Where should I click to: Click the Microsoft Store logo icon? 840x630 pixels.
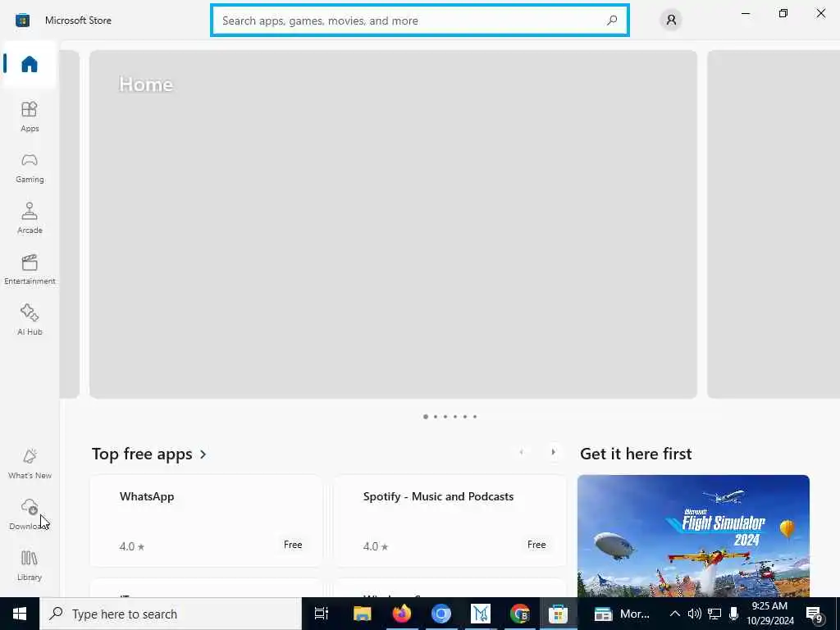click(22, 21)
